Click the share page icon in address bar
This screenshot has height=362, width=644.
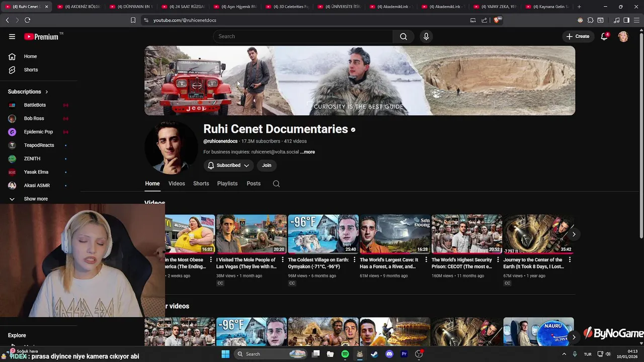tap(484, 20)
